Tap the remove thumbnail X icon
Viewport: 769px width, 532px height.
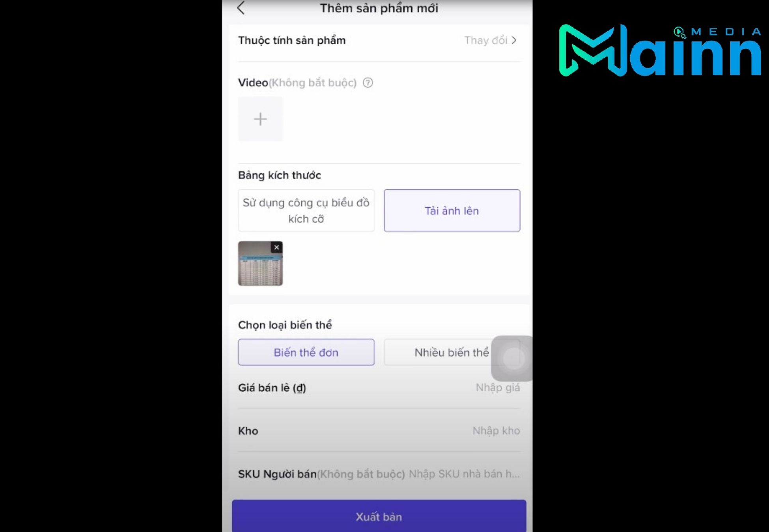click(277, 247)
